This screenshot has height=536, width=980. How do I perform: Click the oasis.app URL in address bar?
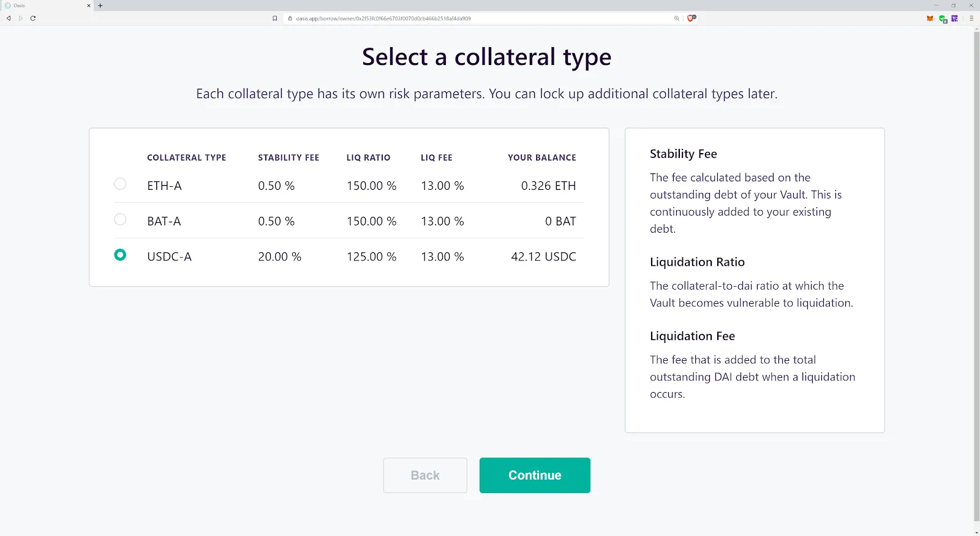[x=383, y=18]
